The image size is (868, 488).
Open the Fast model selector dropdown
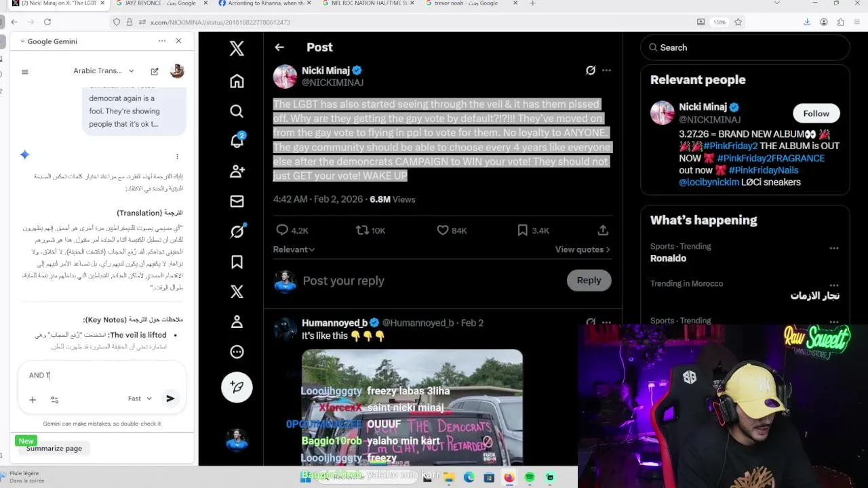click(140, 399)
